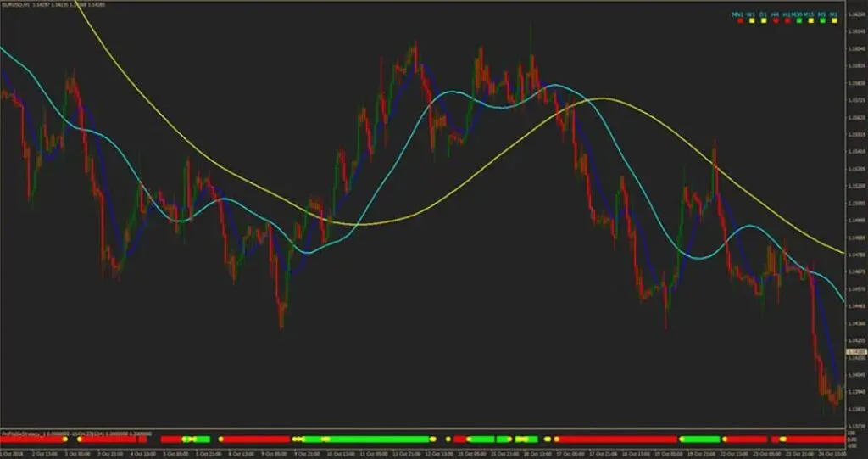Click the green M5 timeframe indicator square

(822, 20)
